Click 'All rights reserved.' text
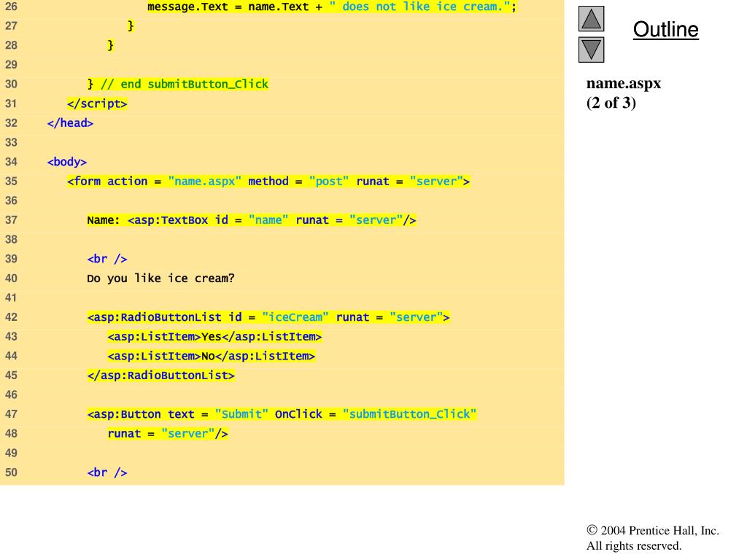Screen dimensions: 747x560 tap(634, 545)
